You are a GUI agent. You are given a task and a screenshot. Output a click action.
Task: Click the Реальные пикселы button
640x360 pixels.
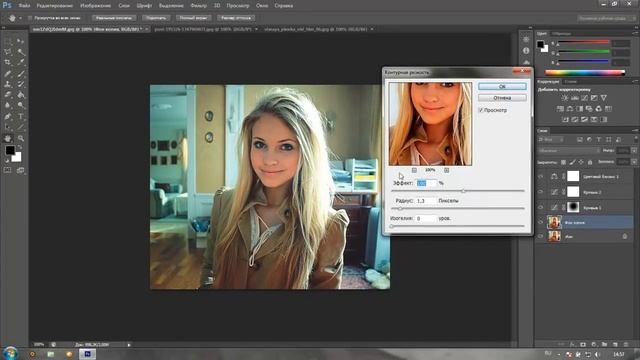point(113,18)
